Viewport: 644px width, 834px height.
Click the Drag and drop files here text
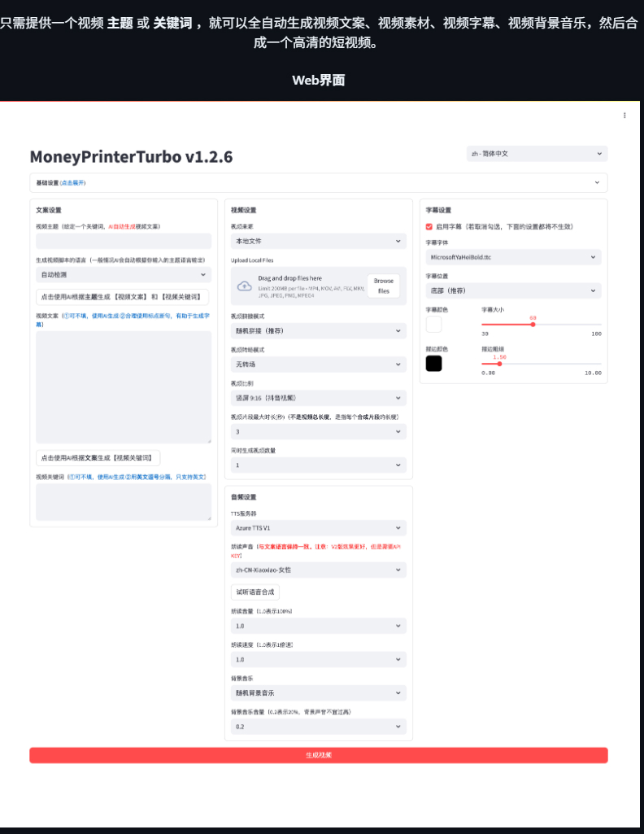289,278
